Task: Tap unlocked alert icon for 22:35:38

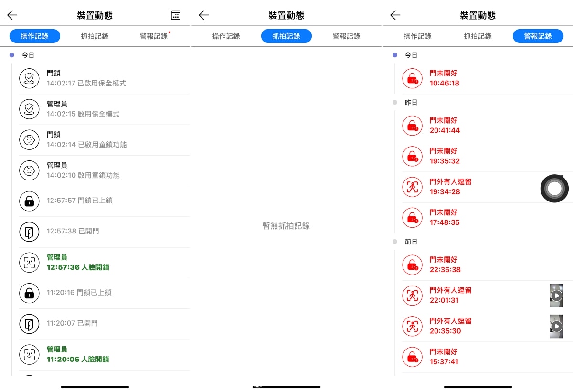Action: point(412,265)
